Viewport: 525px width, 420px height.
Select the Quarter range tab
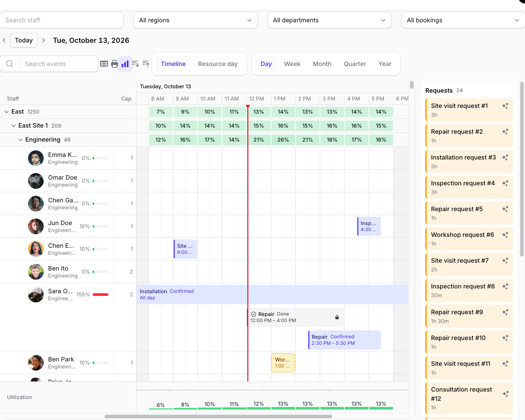tap(355, 64)
